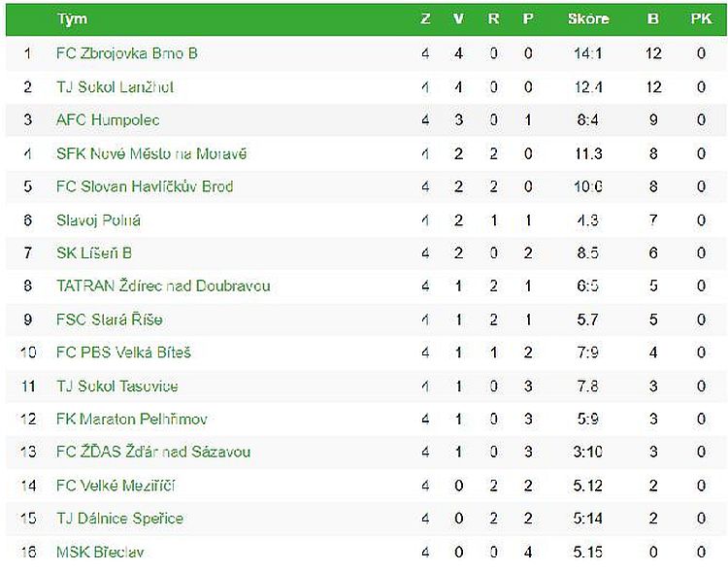Image resolution: width=728 pixels, height=571 pixels.
Task: Click the PK column header
Action: coord(701,19)
